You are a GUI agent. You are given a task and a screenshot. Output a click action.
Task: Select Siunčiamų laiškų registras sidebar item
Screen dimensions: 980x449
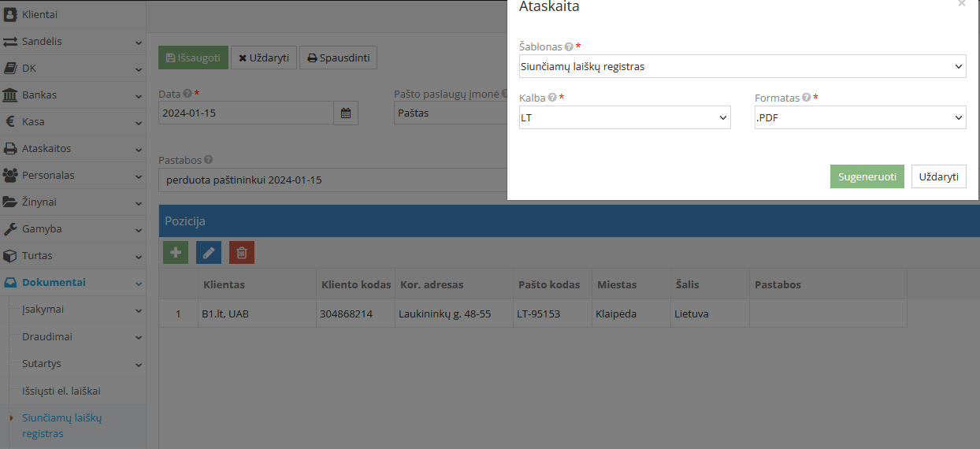click(x=73, y=425)
